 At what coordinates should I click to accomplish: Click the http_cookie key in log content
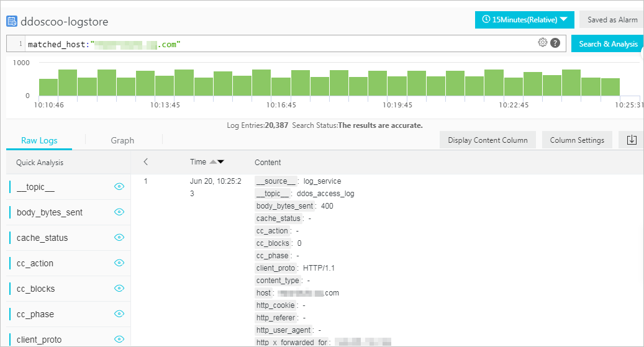pyautogui.click(x=276, y=305)
